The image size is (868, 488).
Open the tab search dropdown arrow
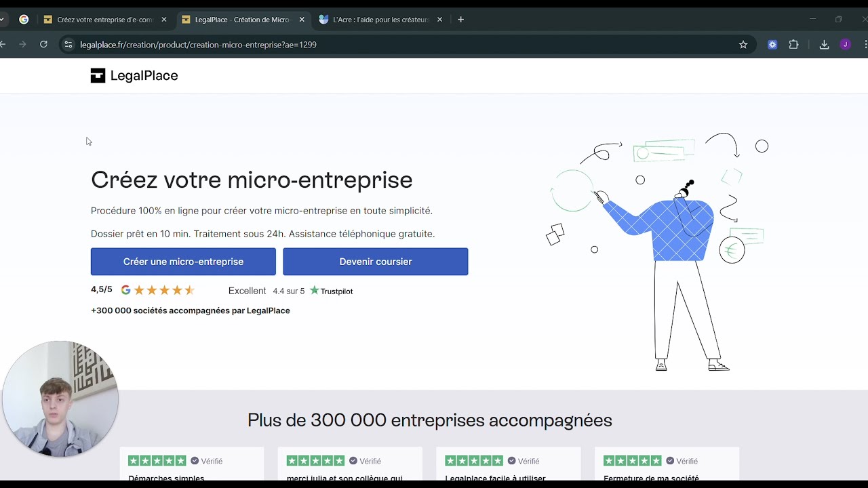tap(3, 20)
